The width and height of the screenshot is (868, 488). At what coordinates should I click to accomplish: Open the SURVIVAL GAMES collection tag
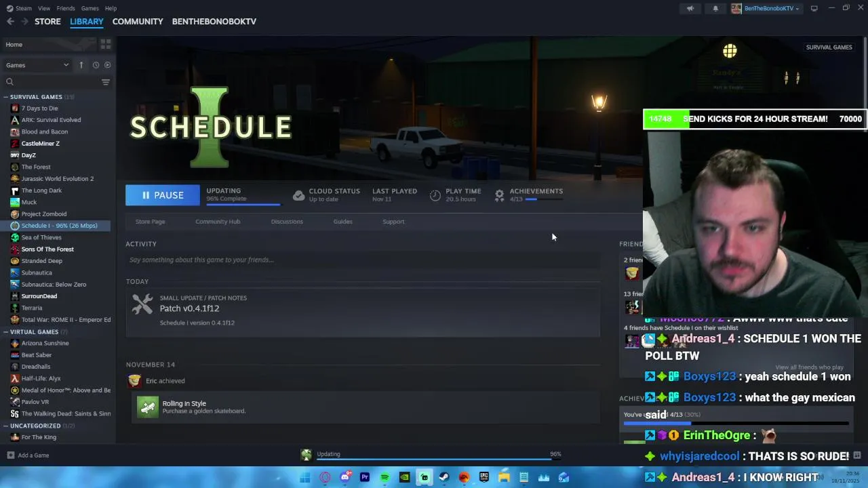[x=829, y=47]
